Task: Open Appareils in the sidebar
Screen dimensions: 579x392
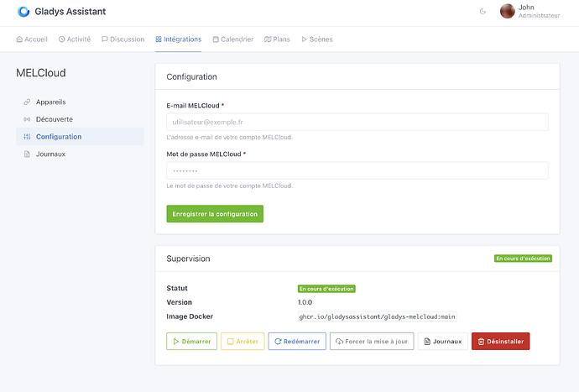Action: [80, 102]
